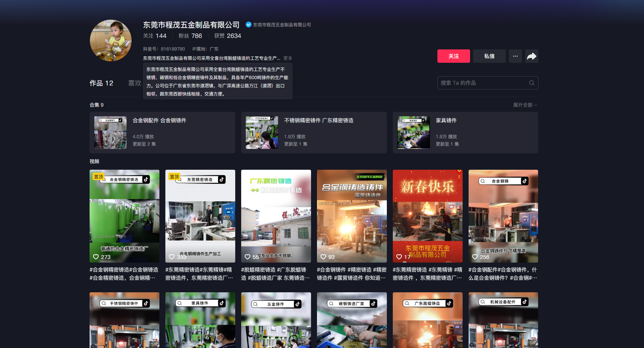The height and width of the screenshot is (348, 644).
Task: Click the share arrow icon
Action: click(531, 56)
